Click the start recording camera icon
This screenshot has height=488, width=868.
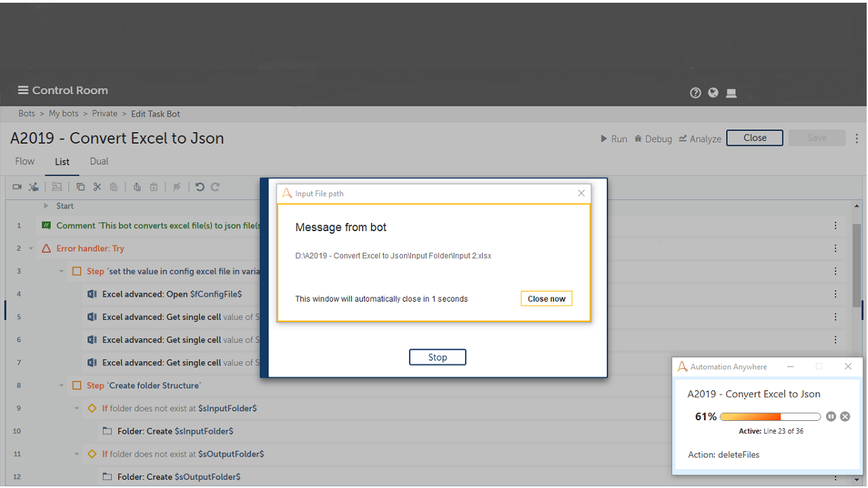(17, 187)
